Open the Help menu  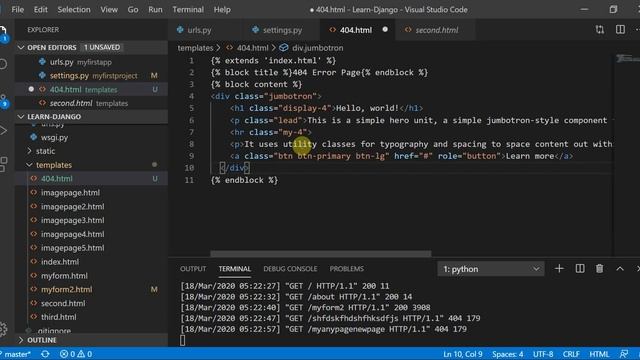tap(222, 9)
